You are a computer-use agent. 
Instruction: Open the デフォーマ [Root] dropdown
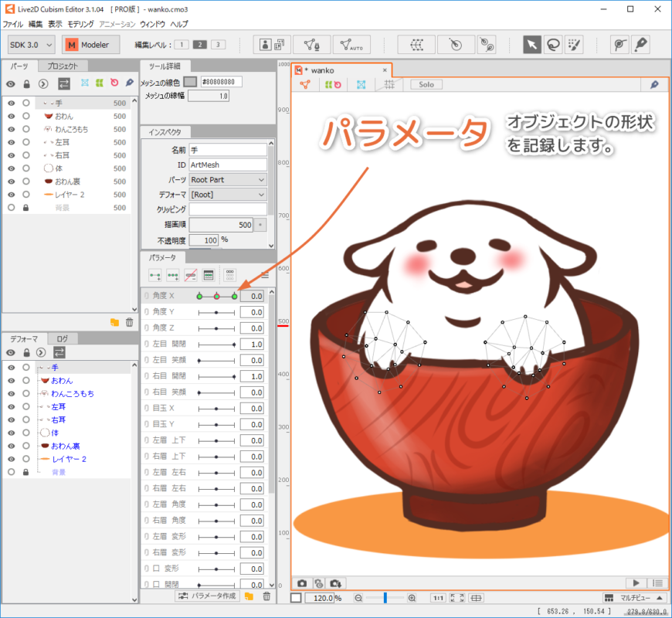pos(228,195)
